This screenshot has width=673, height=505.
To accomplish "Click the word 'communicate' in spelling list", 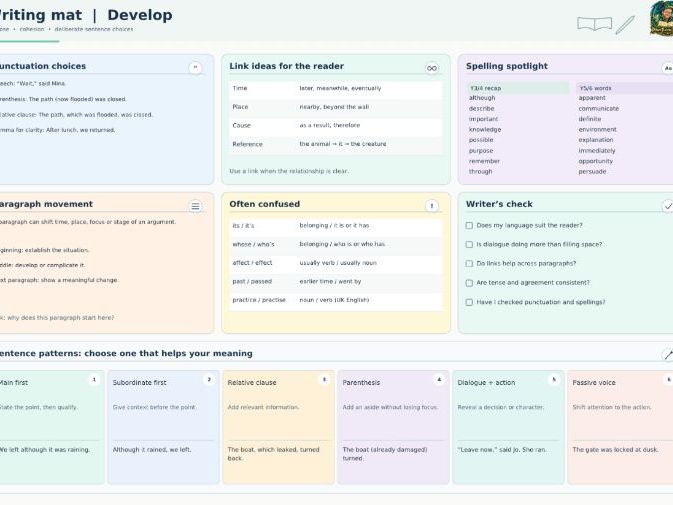I will (599, 109).
